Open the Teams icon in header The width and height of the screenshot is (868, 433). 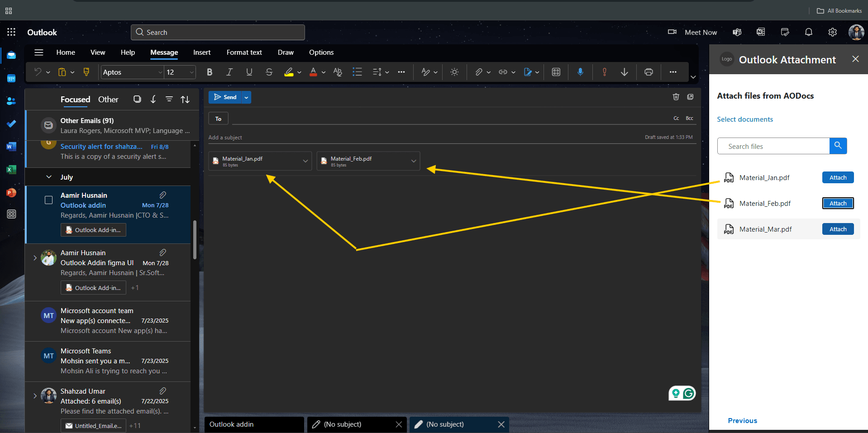(737, 32)
